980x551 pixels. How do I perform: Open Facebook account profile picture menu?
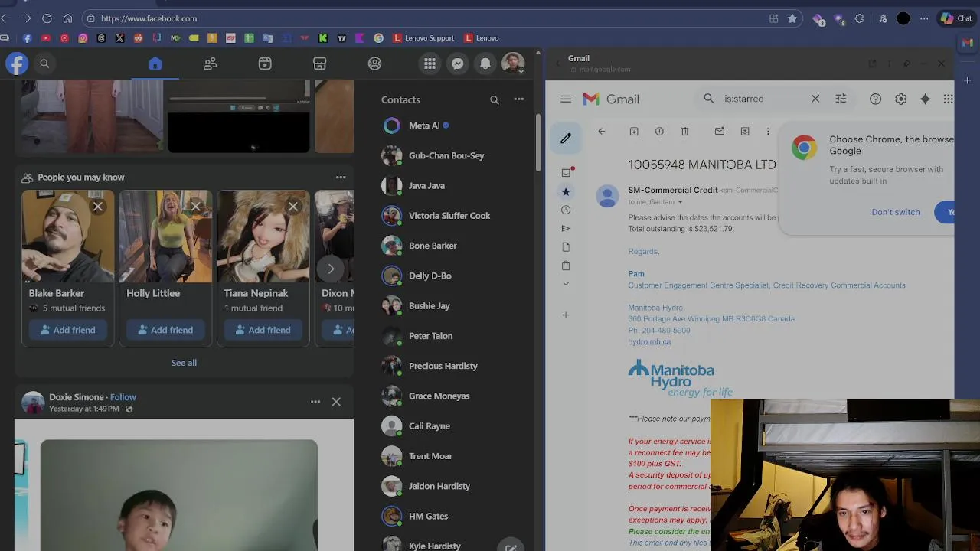click(x=513, y=64)
